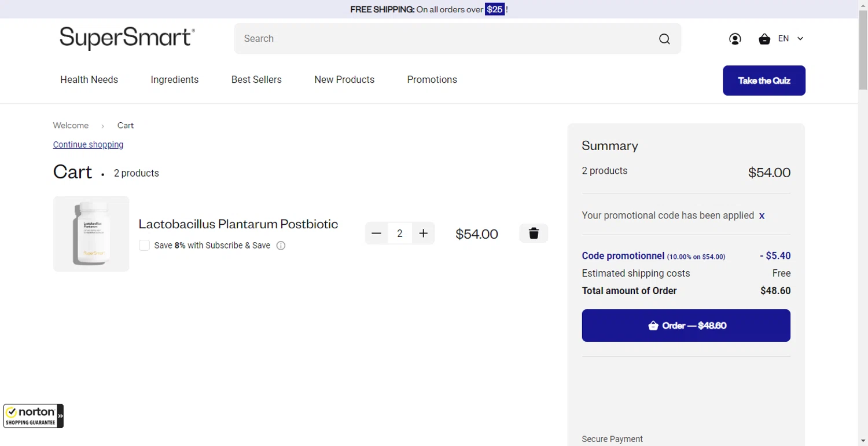The image size is (868, 446).
Task: Open the shopping basket icon
Action: 764,39
